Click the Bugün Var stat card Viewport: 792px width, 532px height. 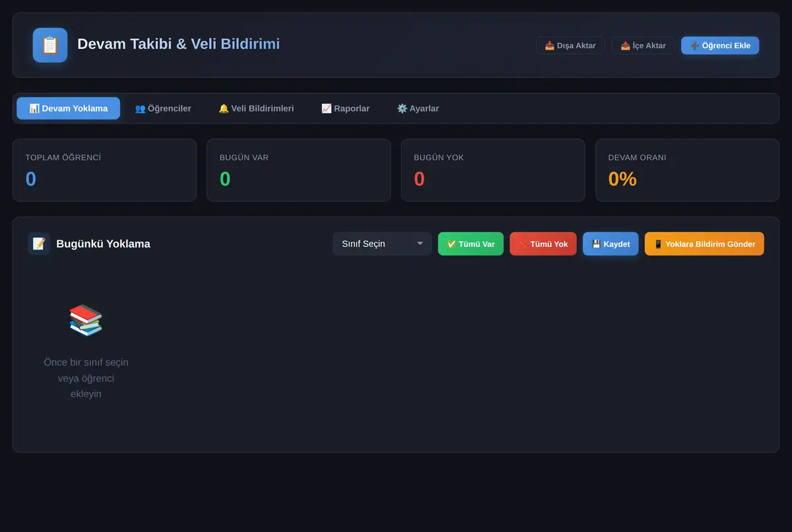tap(299, 170)
